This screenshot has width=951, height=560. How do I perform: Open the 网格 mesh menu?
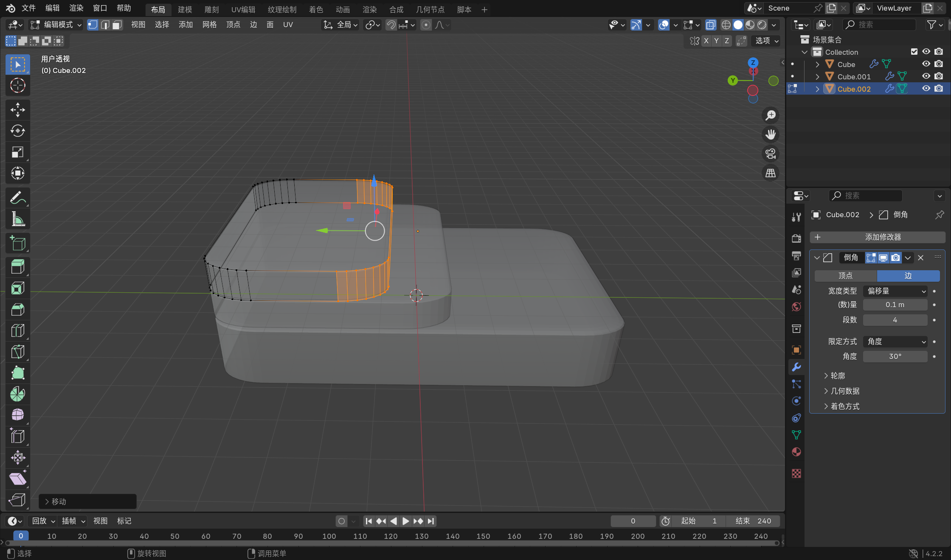(209, 25)
